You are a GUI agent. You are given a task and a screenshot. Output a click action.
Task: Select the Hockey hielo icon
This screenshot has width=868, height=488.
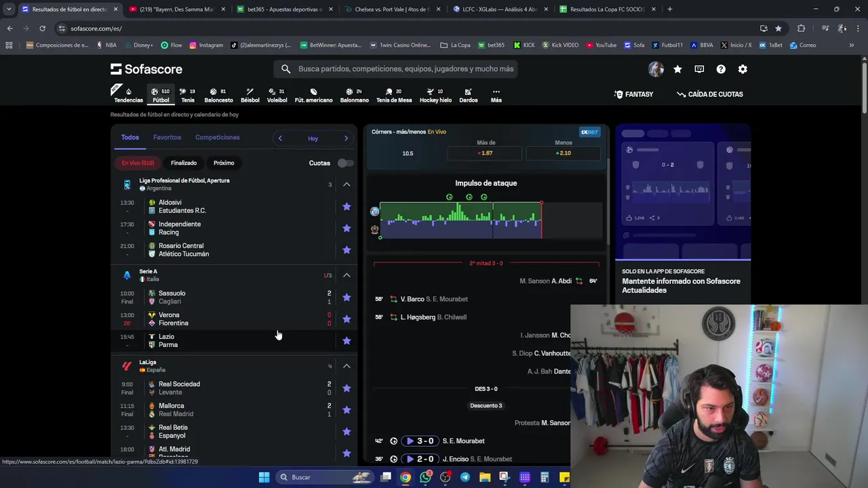point(435,95)
